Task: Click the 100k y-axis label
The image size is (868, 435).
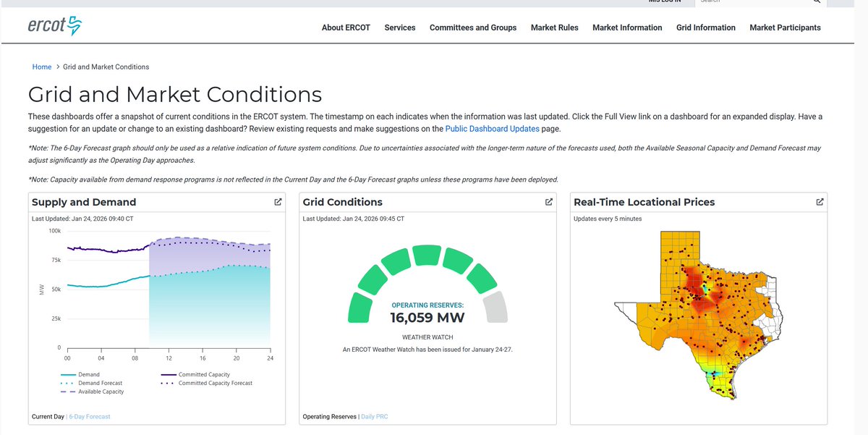Action: [x=55, y=231]
